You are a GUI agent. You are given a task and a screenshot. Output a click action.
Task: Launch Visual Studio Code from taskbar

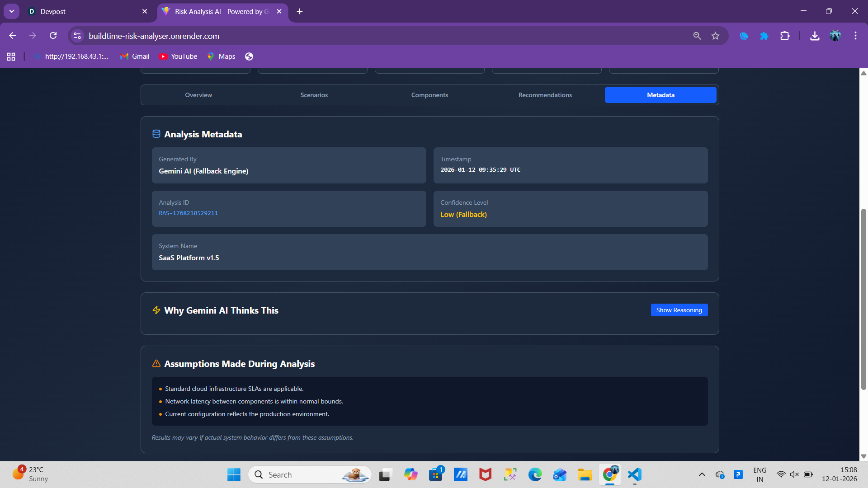(x=635, y=474)
